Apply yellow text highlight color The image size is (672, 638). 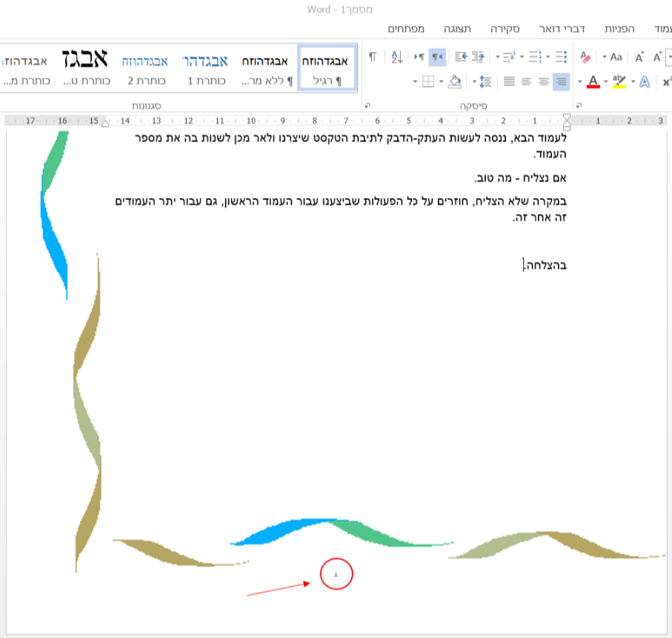(x=619, y=82)
